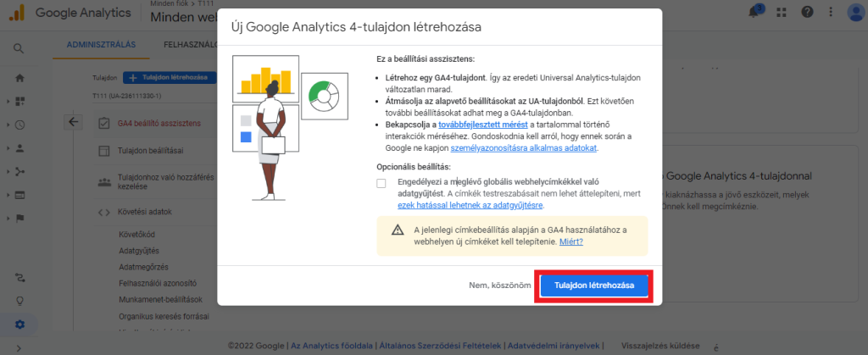Screen dimensions: 868x355
Task: Expand the real-time section arrow in the sidebar
Action: pos(8,125)
